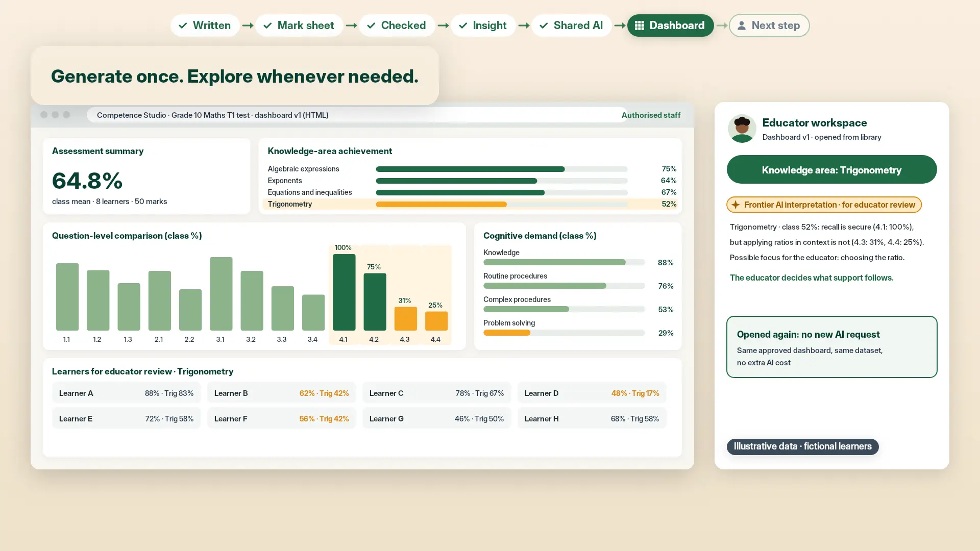Click the Dashboard grid icon in the stepper
980x551 pixels.
tap(639, 26)
